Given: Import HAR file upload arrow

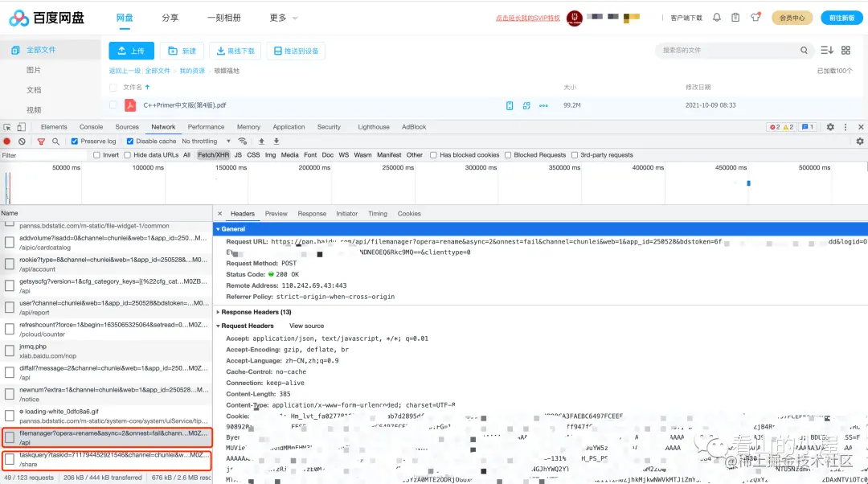Looking at the screenshot, I should (261, 142).
